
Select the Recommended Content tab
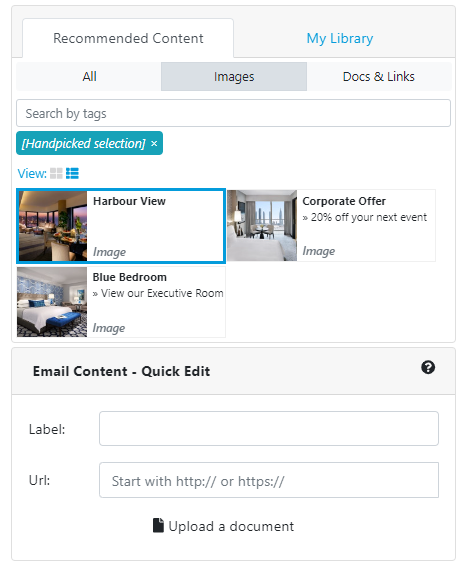click(128, 38)
